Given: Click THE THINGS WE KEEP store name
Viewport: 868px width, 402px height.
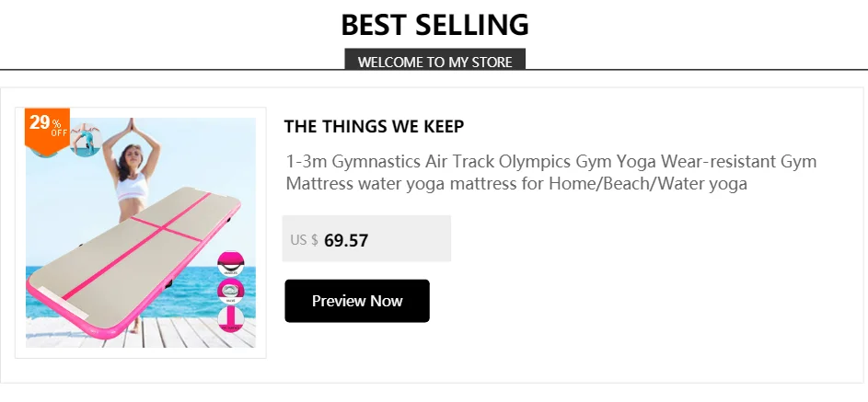Looking at the screenshot, I should pyautogui.click(x=374, y=126).
